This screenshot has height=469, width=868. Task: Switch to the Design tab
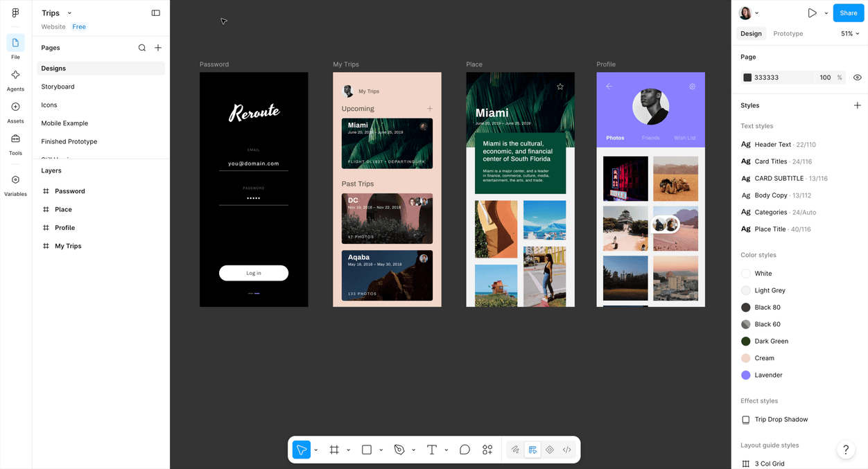pos(751,33)
